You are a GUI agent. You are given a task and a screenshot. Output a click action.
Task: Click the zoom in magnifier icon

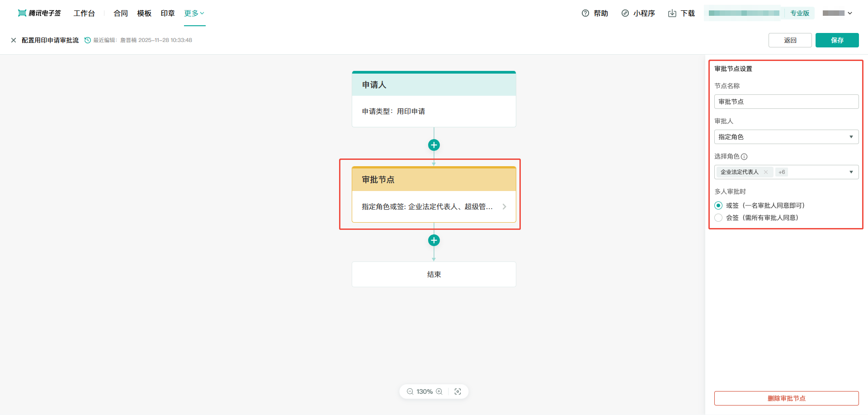click(x=439, y=392)
